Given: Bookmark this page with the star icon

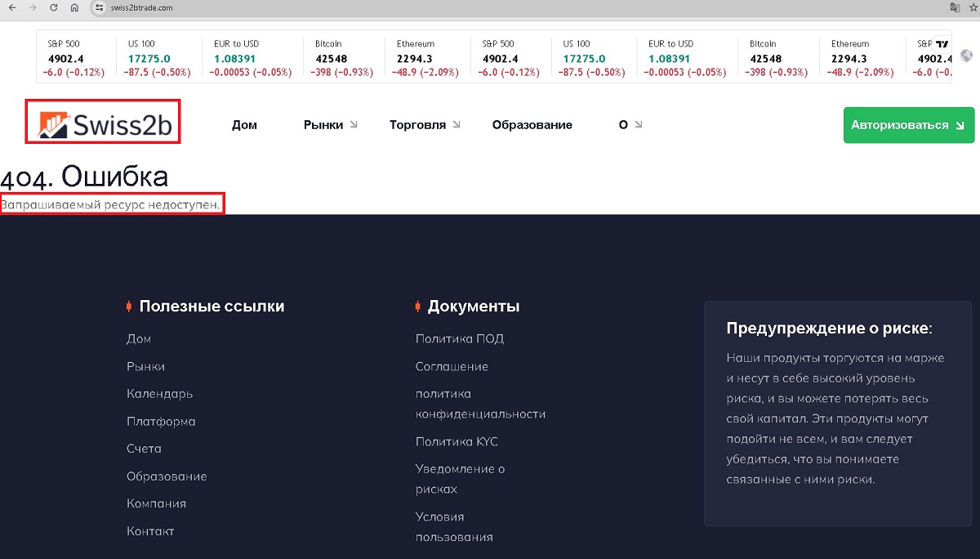Looking at the screenshot, I should pos(972,7).
